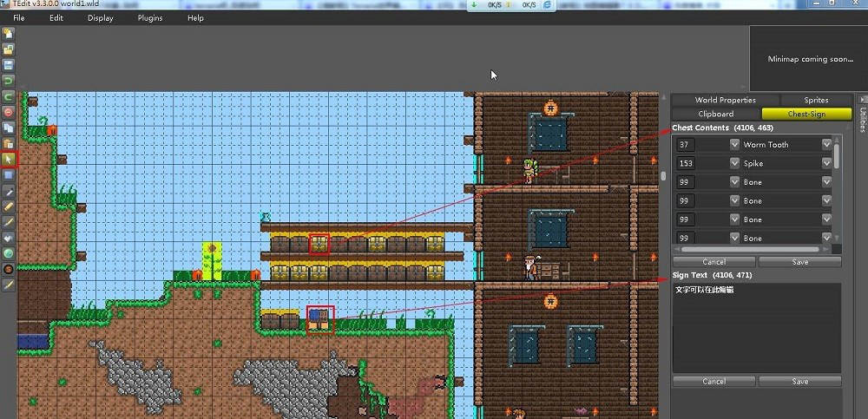Screen dimensions: 868x419
Task: Open the dropdown beside the 37 count
Action: coord(734,145)
